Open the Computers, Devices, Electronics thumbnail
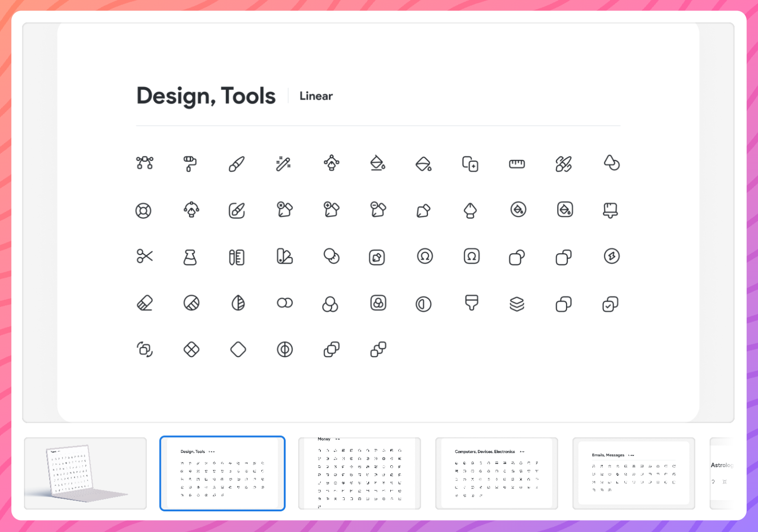The image size is (758, 532). click(x=497, y=473)
